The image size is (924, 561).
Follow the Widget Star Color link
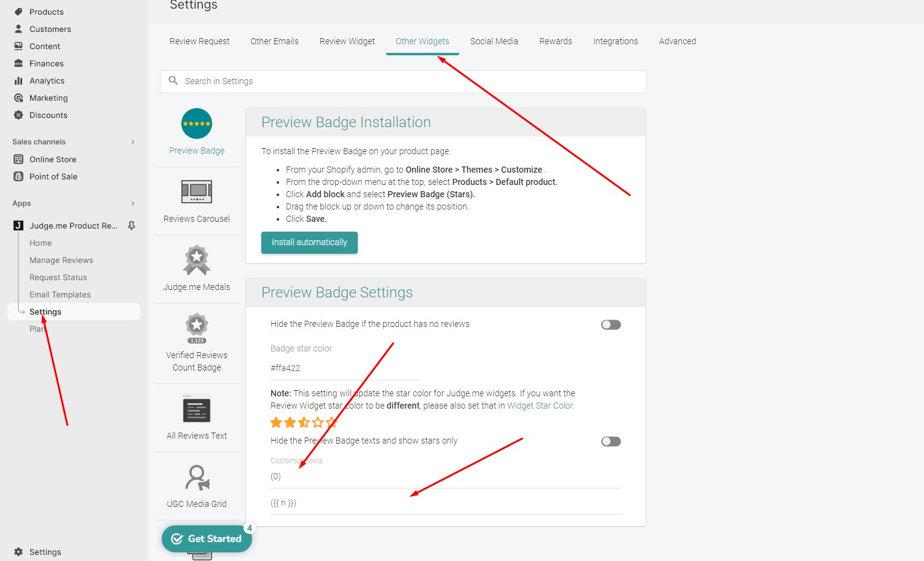(x=540, y=406)
